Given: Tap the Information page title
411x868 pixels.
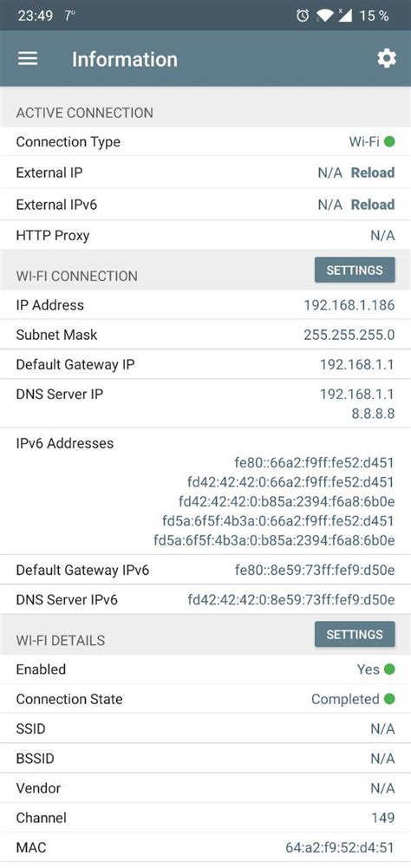Looking at the screenshot, I should 125,59.
